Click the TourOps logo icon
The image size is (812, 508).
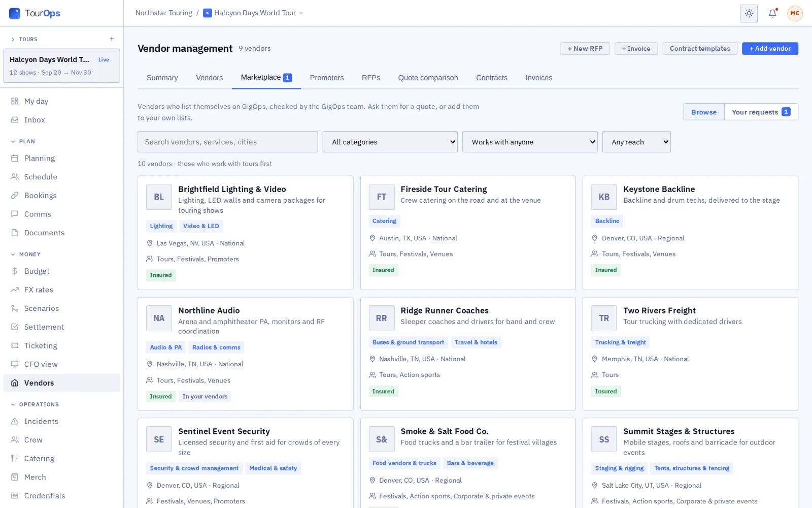[x=15, y=13]
